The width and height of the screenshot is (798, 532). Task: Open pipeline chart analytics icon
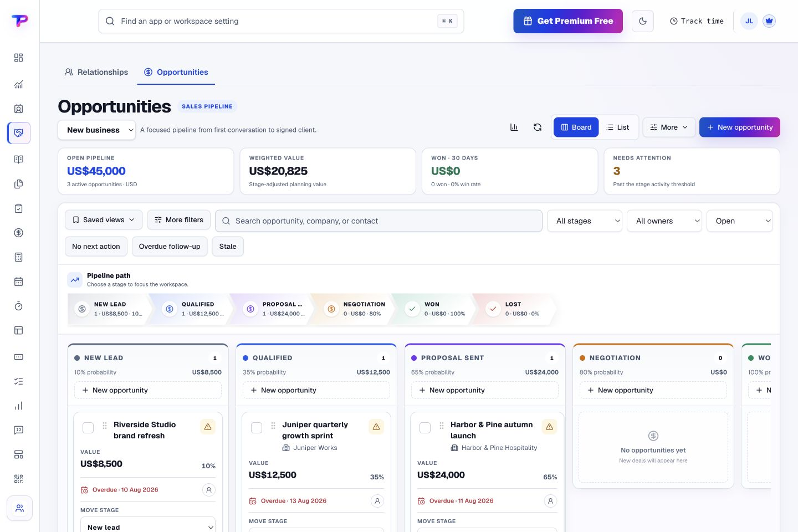coord(514,127)
